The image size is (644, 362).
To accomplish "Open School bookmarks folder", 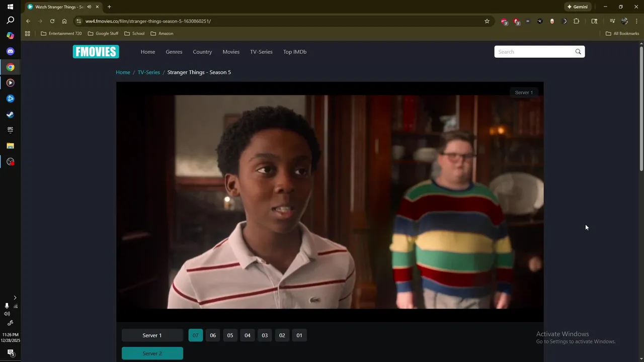I will (x=134, y=34).
